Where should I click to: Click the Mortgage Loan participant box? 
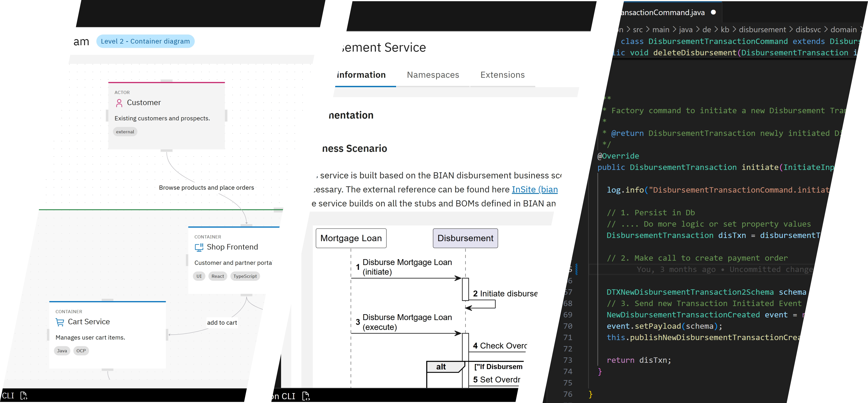[x=351, y=238]
